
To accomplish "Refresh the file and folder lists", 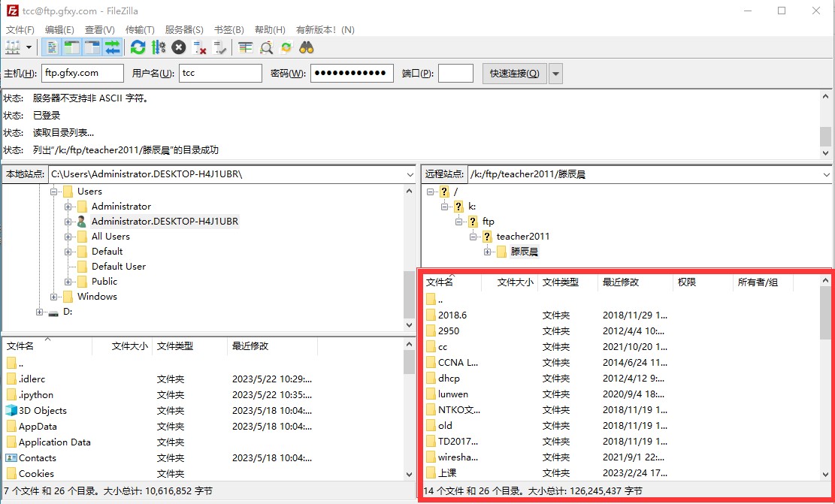I will [138, 47].
